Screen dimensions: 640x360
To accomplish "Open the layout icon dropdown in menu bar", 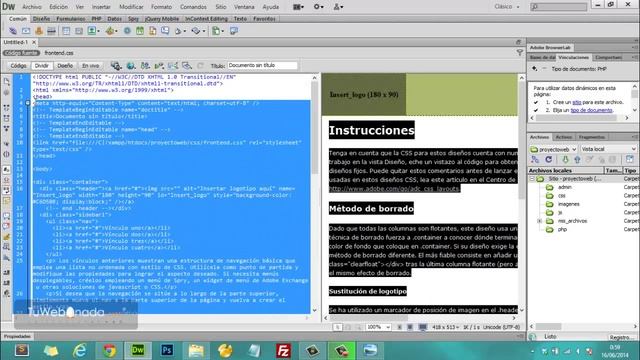I will coord(298,7).
